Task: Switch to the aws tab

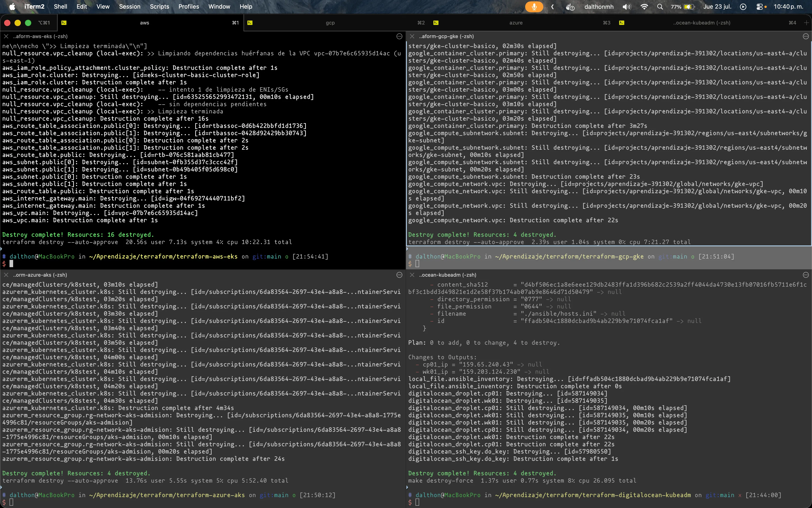Action: (145, 23)
